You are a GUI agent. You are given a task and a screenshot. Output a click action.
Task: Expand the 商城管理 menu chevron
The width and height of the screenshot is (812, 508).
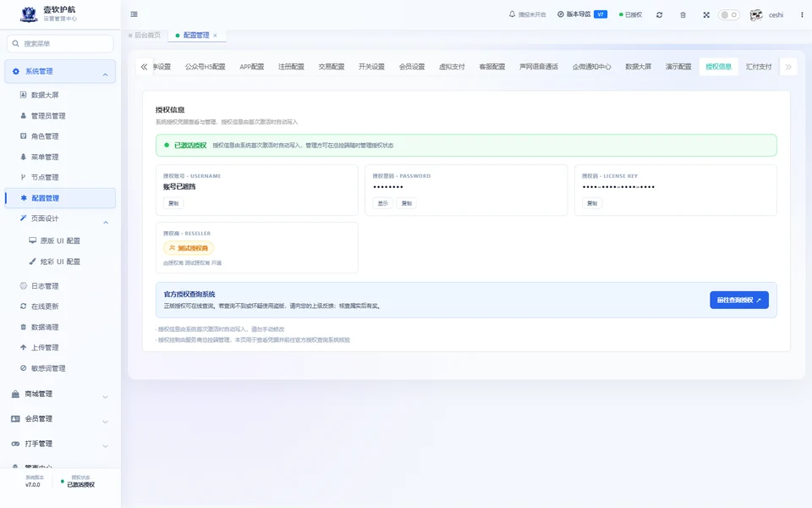(x=105, y=397)
